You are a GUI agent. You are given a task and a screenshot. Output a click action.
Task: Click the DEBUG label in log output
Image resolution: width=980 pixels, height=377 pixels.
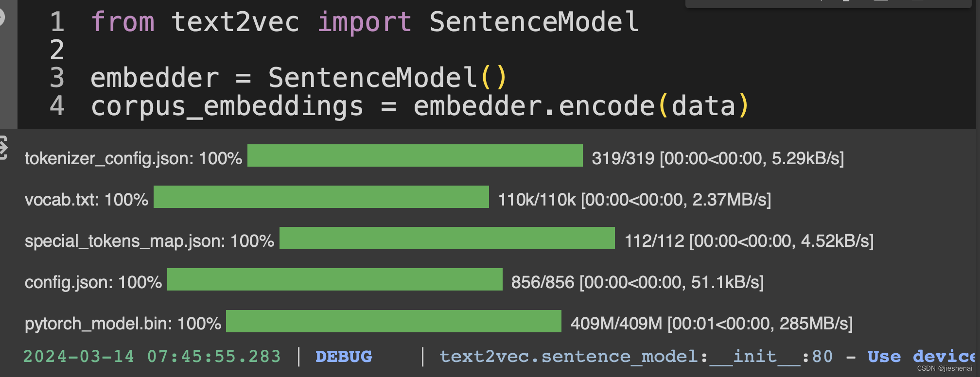tap(344, 357)
